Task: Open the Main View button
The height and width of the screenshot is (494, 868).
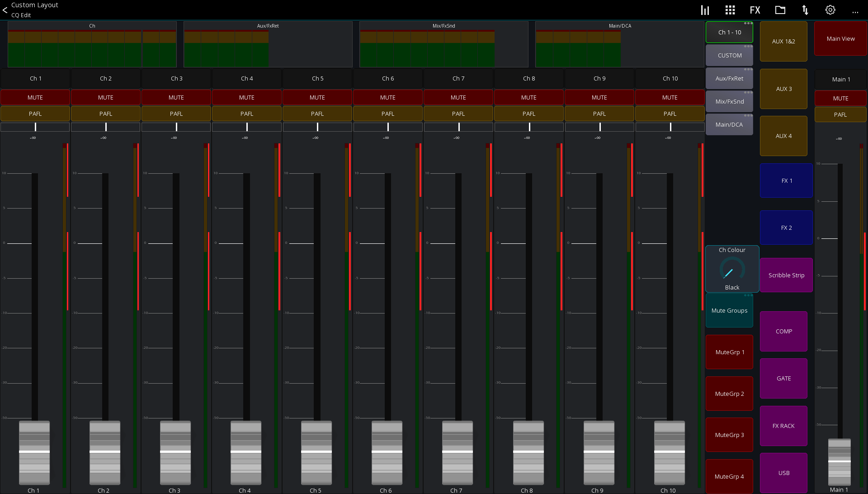Action: 840,38
